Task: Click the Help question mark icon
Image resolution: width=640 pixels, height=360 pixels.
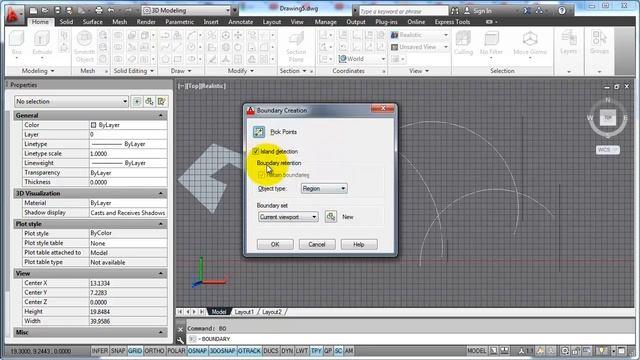Action: tap(562, 11)
